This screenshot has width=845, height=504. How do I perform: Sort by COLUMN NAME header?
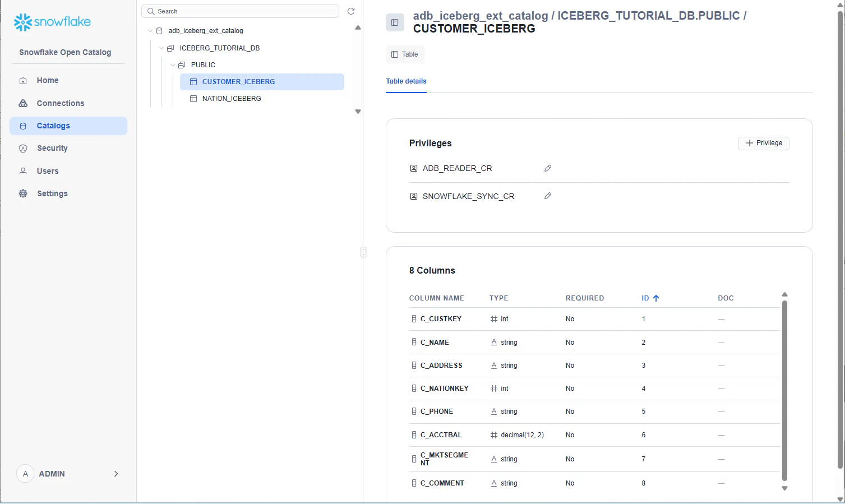(437, 298)
